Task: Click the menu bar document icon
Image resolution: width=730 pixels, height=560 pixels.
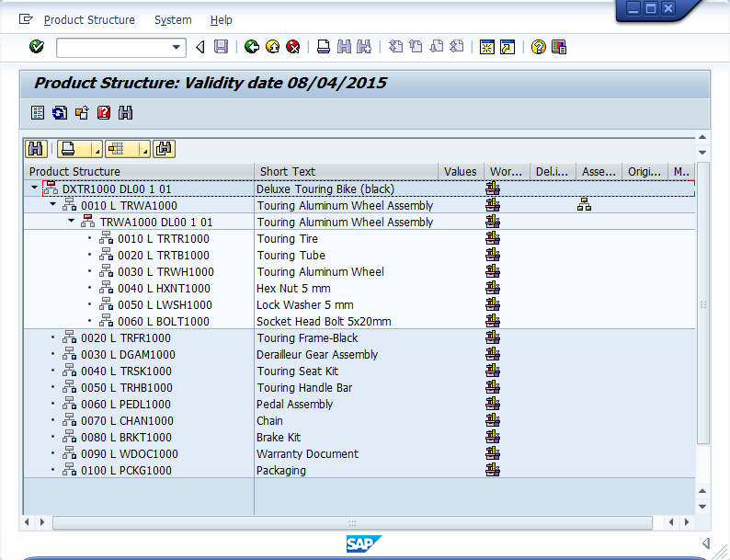Action: click(x=26, y=19)
